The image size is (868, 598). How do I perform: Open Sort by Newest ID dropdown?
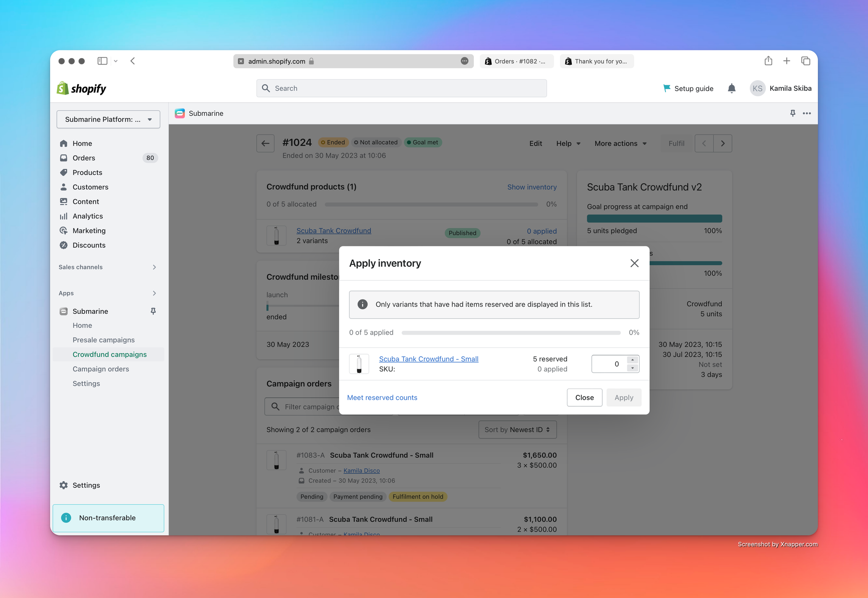(517, 430)
